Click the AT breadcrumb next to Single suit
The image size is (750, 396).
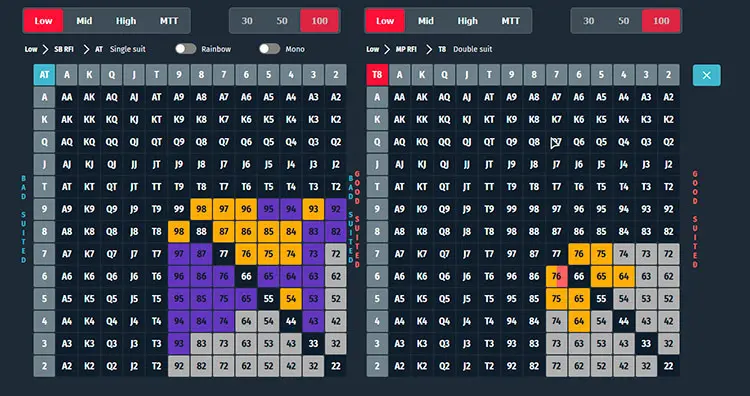tap(99, 49)
